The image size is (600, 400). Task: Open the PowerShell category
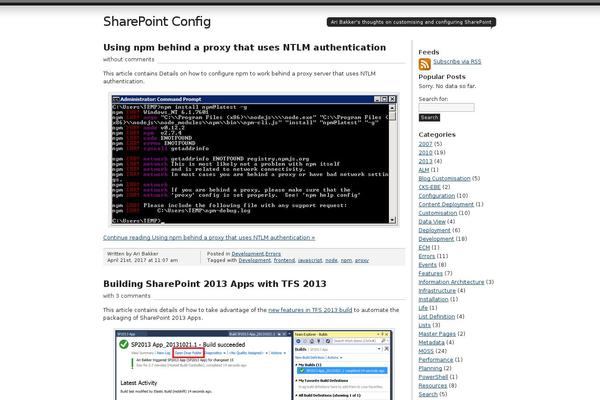pos(433,377)
